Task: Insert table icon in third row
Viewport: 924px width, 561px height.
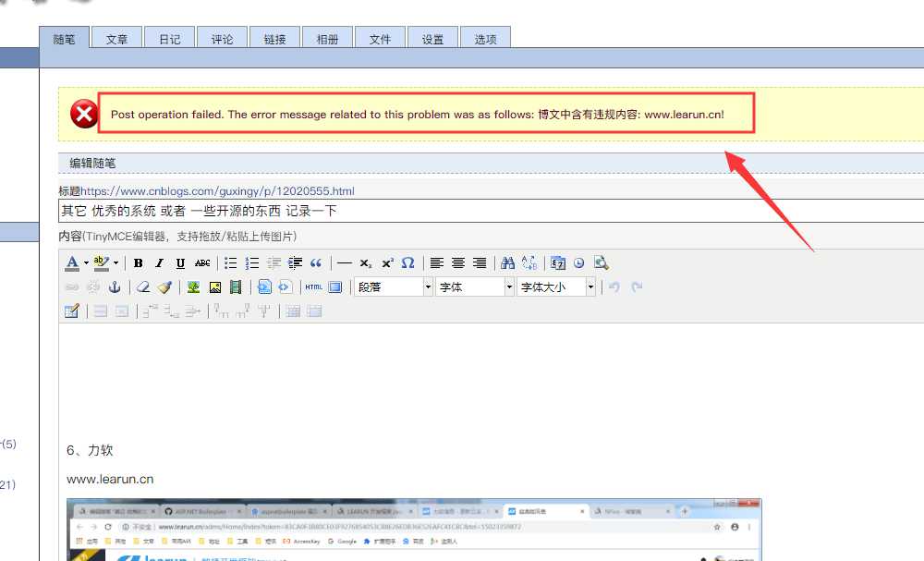Action: [x=72, y=311]
